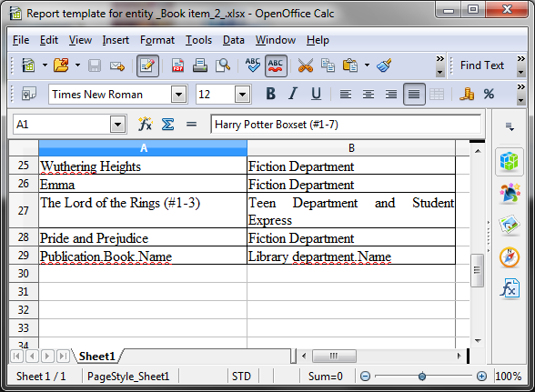Open the Edit menu
This screenshot has height=392, width=535.
tap(49, 40)
